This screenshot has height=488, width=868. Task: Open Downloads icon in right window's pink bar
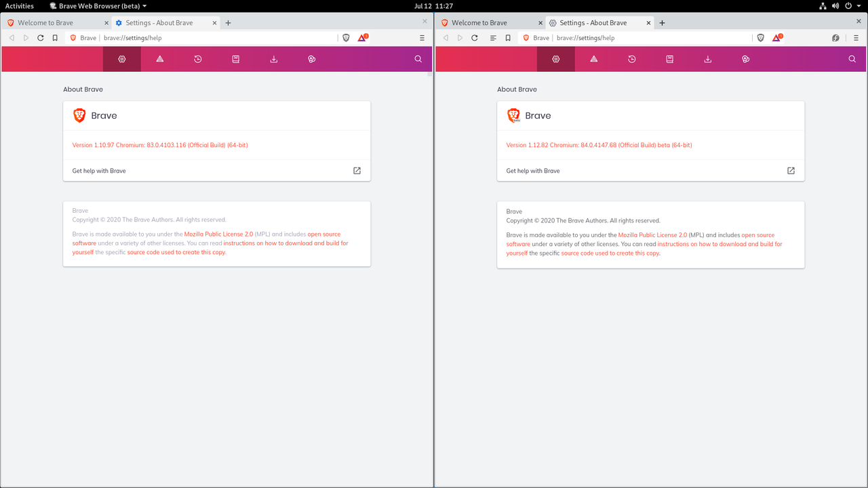coord(708,59)
